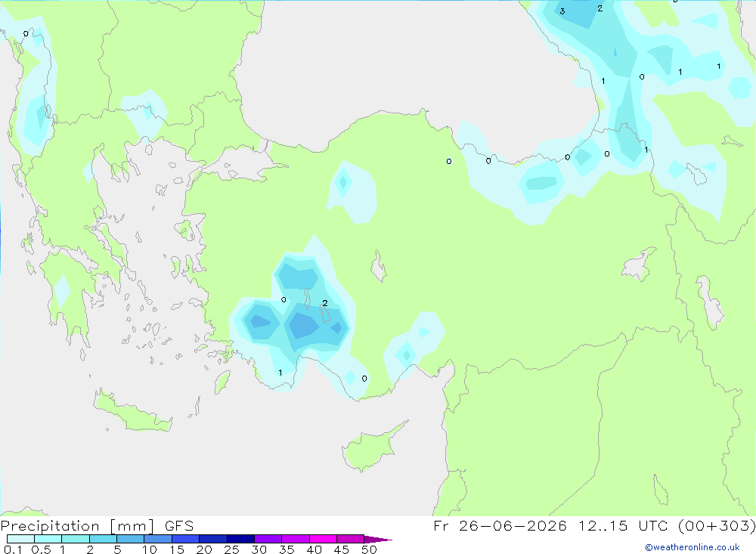Click the '30' legend scale label

tap(259, 549)
